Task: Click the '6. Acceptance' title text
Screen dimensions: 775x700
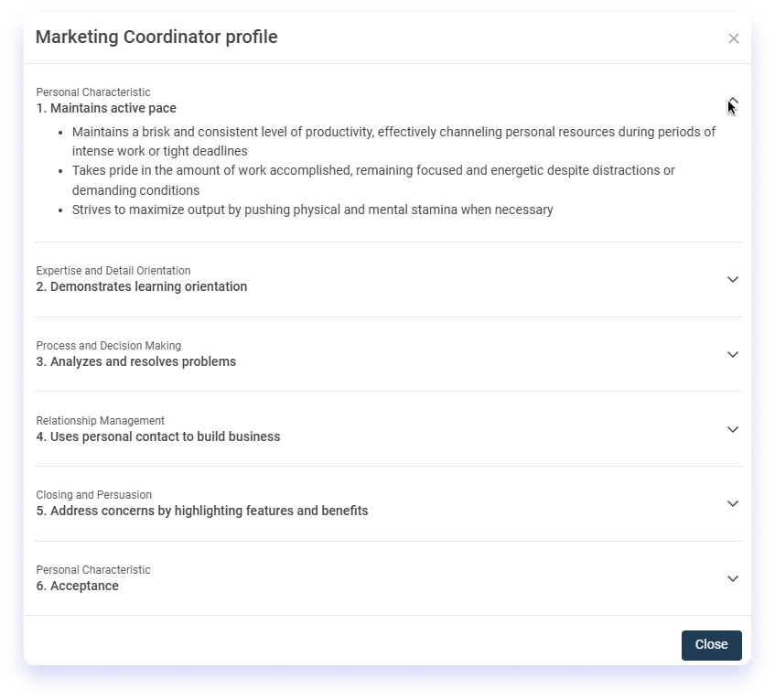Action: click(77, 586)
